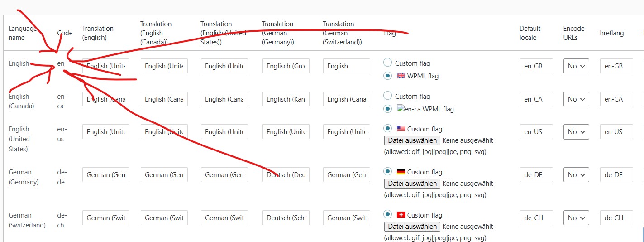Click Datei auswählen button for English (United States)
The width and height of the screenshot is (644, 242).
coord(412,140)
